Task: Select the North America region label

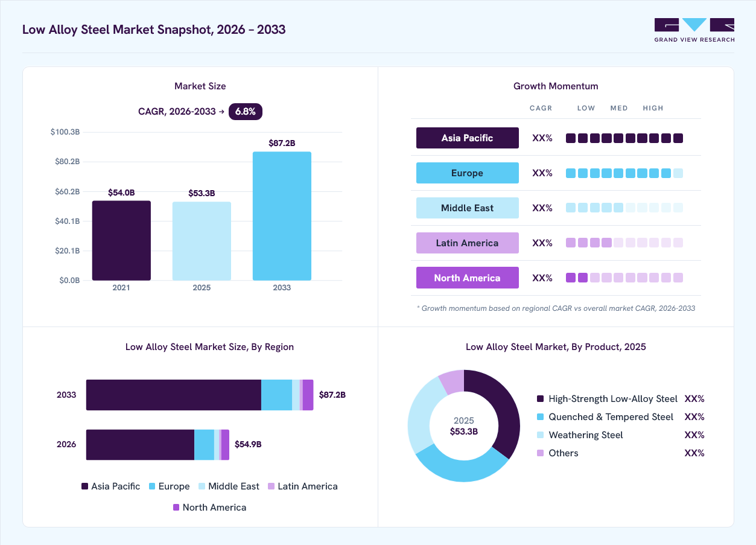Action: point(468,278)
